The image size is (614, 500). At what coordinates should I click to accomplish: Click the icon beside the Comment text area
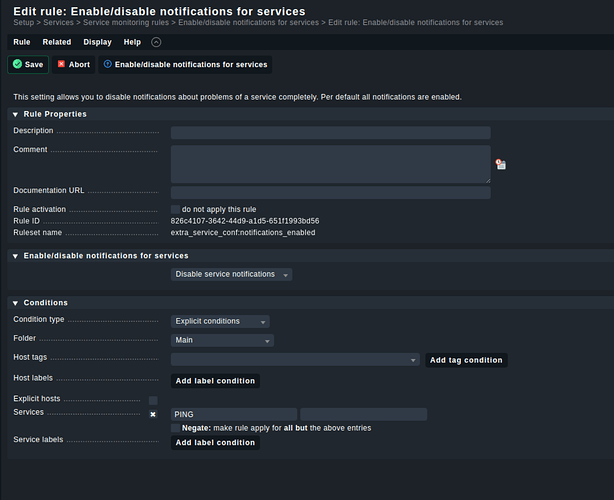click(x=500, y=164)
